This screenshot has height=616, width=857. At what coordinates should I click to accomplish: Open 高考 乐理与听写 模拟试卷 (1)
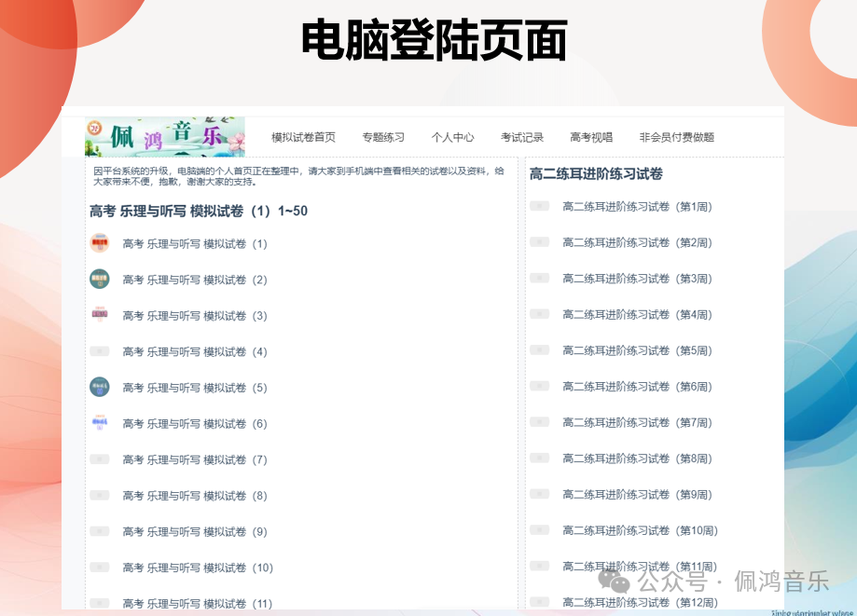coord(195,243)
